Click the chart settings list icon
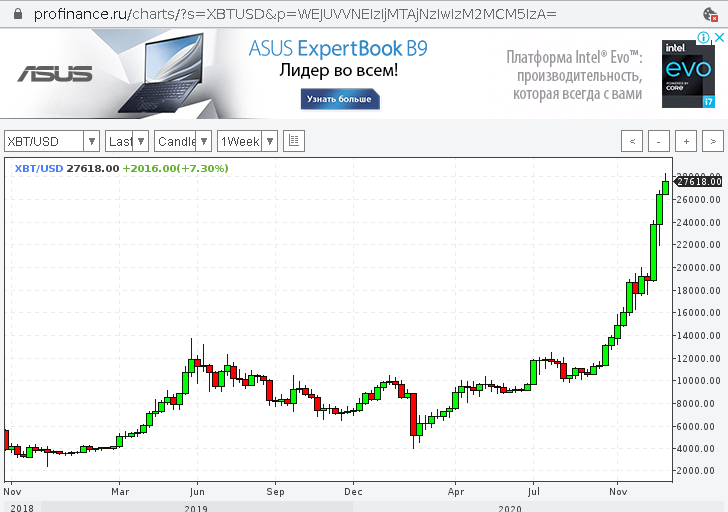 [x=294, y=141]
